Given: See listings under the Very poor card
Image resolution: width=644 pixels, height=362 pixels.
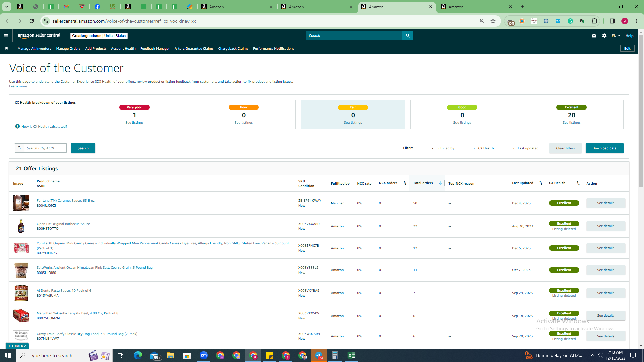Looking at the screenshot, I should coord(135,123).
